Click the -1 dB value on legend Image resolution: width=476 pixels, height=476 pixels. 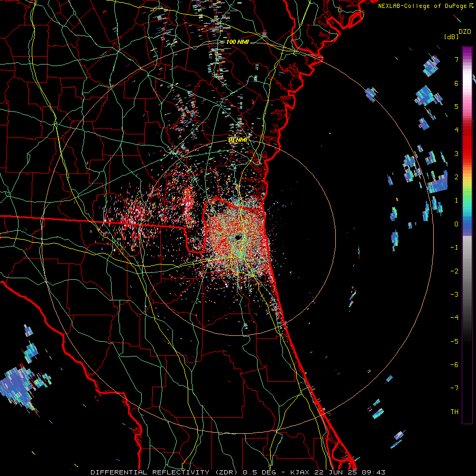coord(454,248)
